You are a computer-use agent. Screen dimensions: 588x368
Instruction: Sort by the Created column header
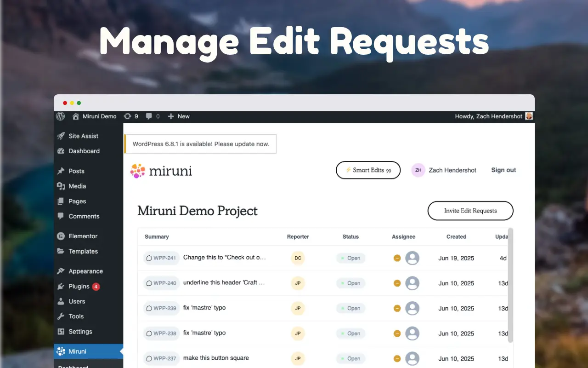(456, 237)
